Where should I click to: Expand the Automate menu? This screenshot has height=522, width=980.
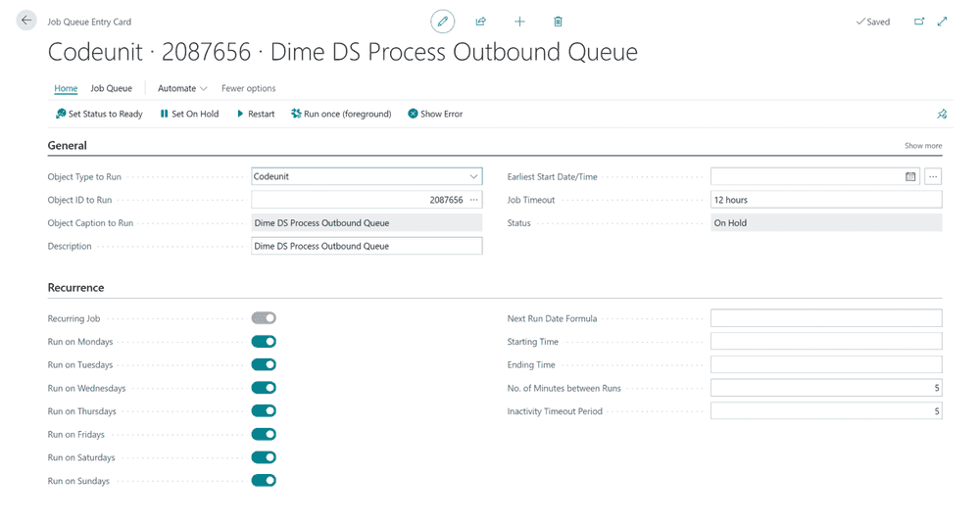(182, 88)
